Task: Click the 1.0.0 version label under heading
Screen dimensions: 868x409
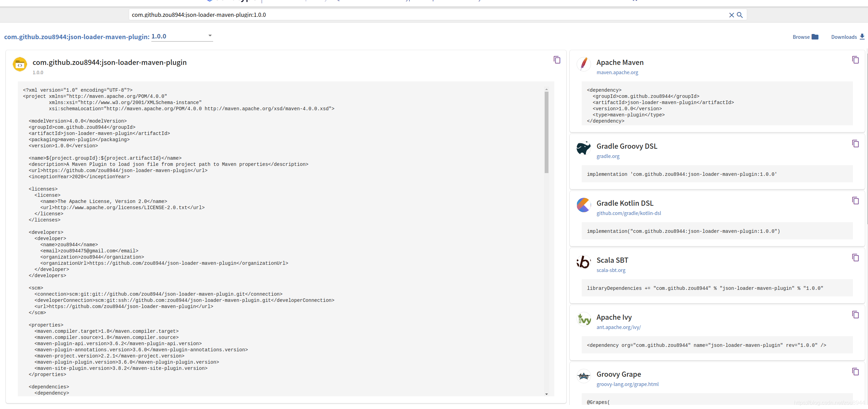Action: (38, 72)
